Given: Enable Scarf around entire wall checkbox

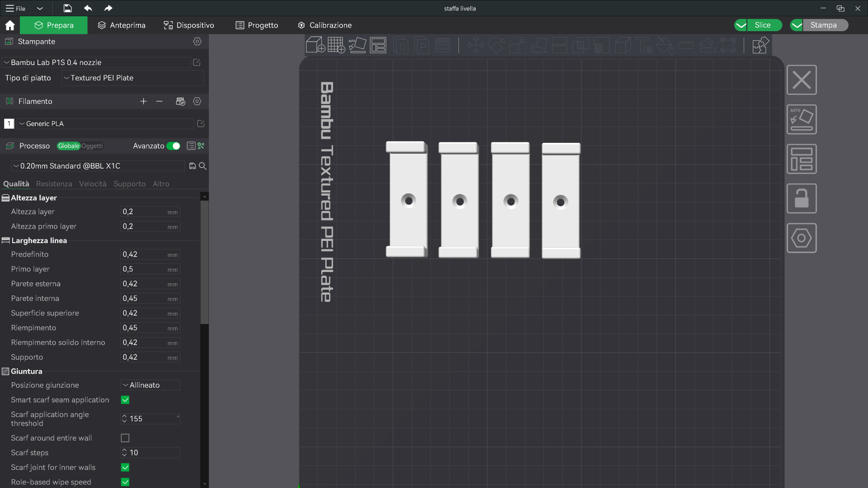Looking at the screenshot, I should point(125,438).
